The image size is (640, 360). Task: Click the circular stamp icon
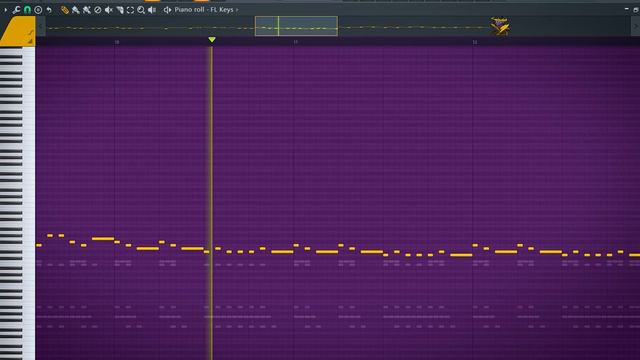pyautogui.click(x=38, y=9)
